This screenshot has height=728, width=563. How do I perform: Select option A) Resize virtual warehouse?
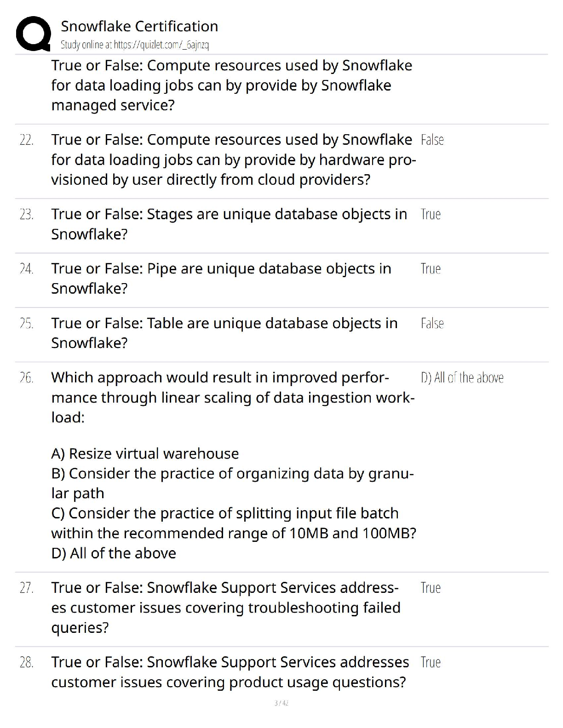[145, 454]
